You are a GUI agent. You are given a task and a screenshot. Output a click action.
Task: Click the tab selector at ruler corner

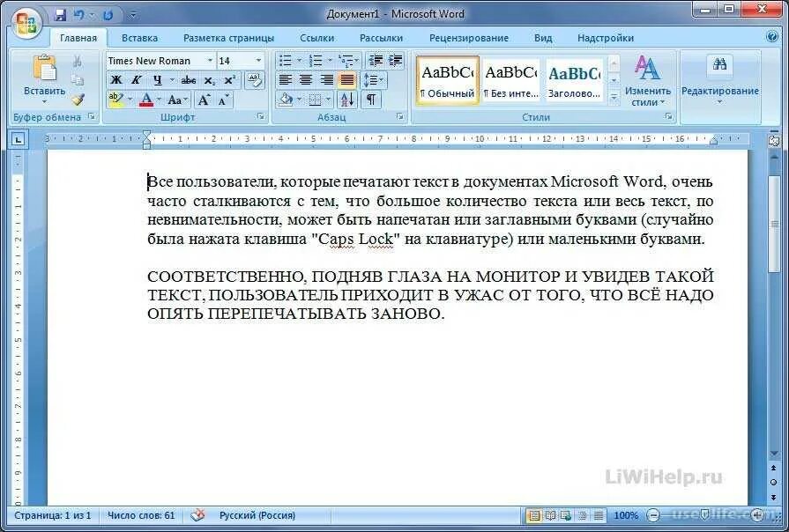[x=19, y=139]
